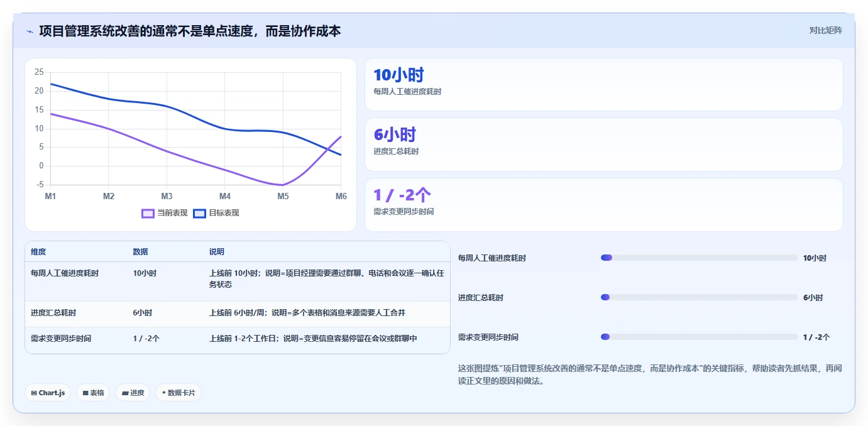Click the 1 / -2个 data card value
This screenshot has width=868, height=426.
[402, 195]
